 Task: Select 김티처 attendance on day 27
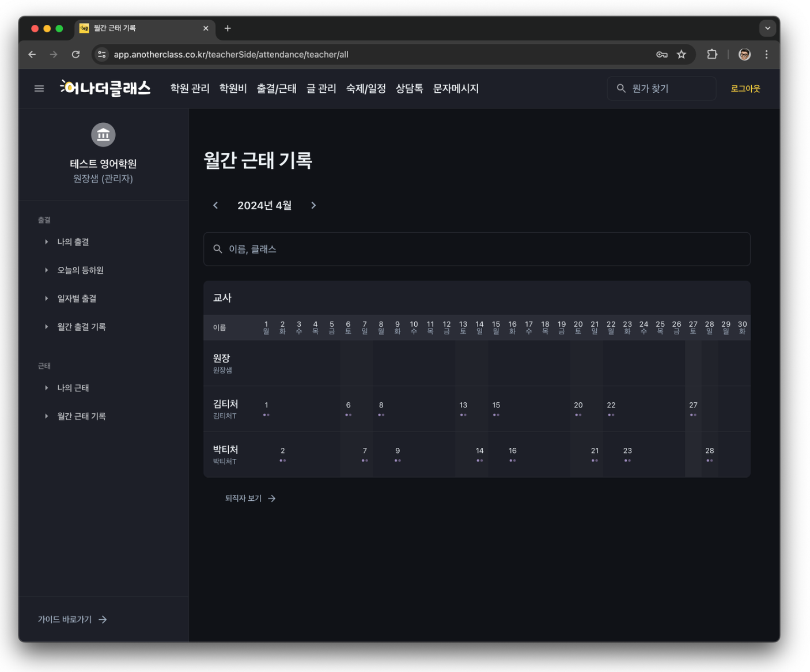(x=693, y=409)
